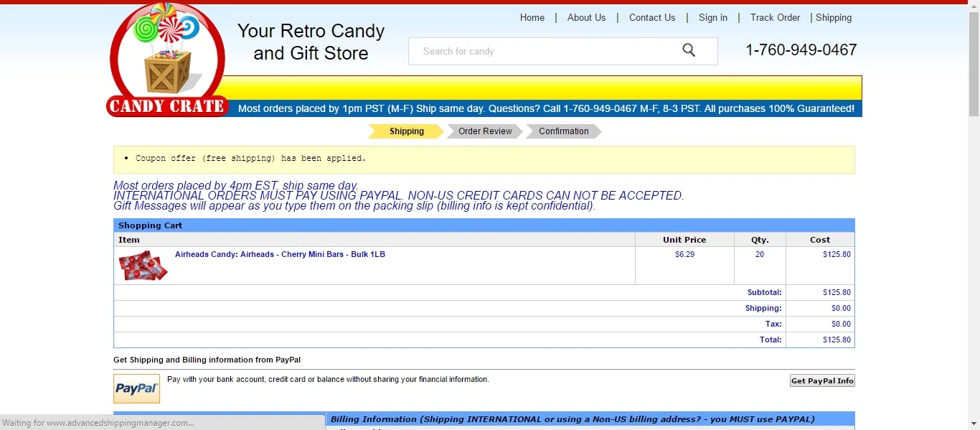The height and width of the screenshot is (430, 980).
Task: Click the quantity value 20
Action: click(760, 254)
